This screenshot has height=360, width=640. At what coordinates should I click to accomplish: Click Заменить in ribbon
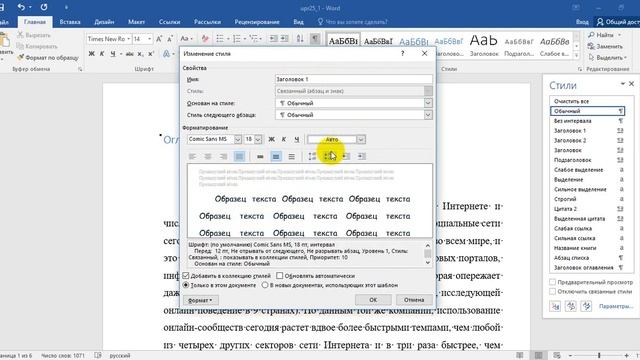coord(605,47)
